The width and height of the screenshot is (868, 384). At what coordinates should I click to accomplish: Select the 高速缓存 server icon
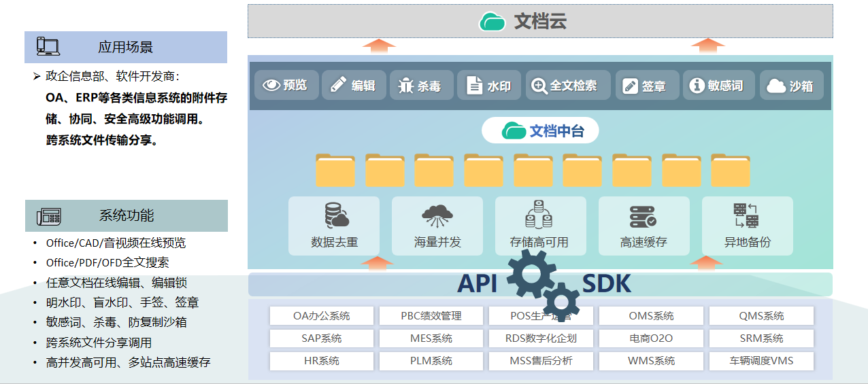pyautogui.click(x=643, y=215)
